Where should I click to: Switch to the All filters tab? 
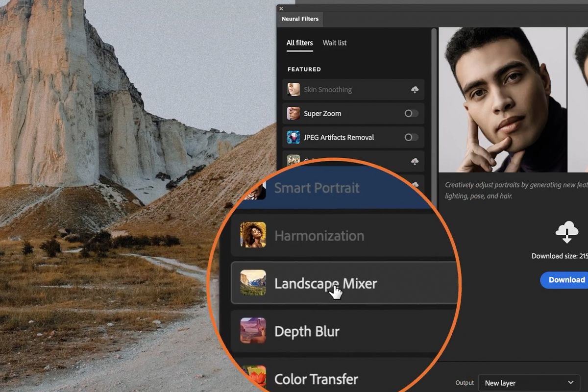pos(299,43)
